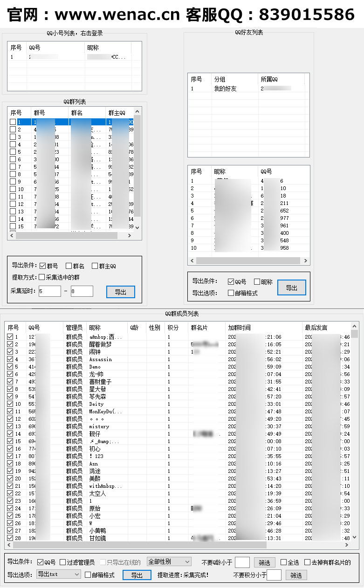This screenshot has width=364, height=588.
Task: Uncheck member row with nickname 太空人
Action: pyautogui.click(x=10, y=493)
